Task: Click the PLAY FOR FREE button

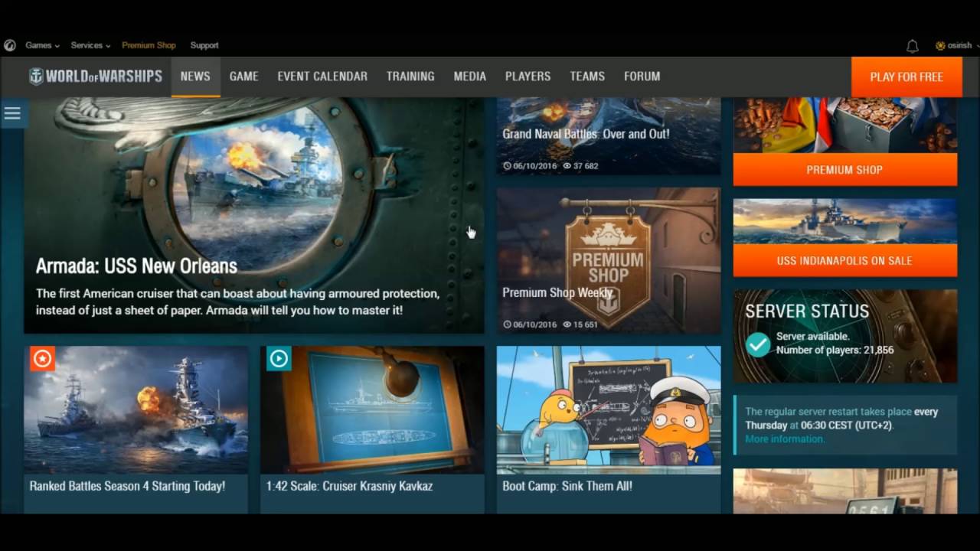Action: coord(906,77)
